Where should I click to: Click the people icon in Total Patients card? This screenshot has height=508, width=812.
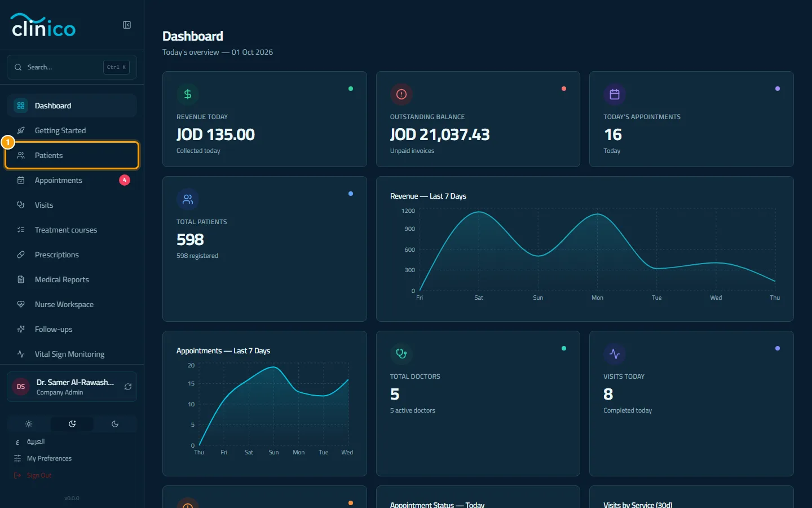(x=188, y=199)
